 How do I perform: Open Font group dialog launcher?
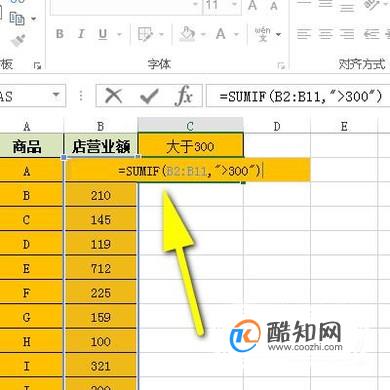(x=281, y=66)
